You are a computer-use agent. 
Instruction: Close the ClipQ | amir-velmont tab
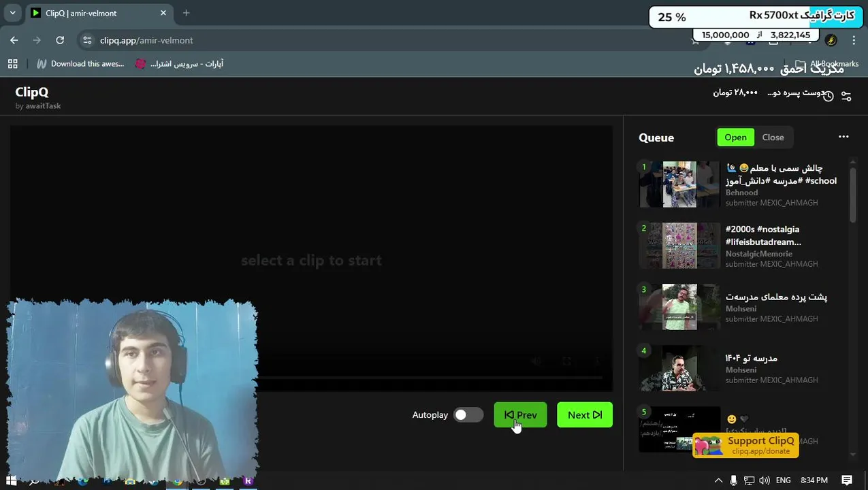(x=163, y=13)
